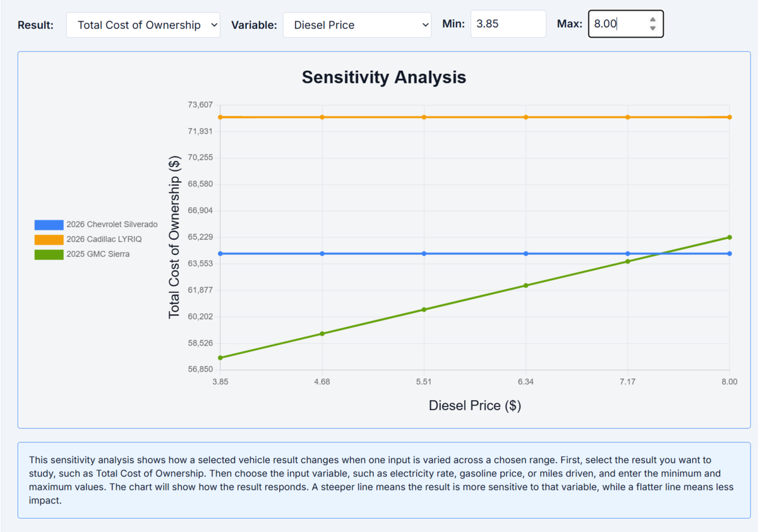
Task: Click the Max input field
Action: pos(626,24)
